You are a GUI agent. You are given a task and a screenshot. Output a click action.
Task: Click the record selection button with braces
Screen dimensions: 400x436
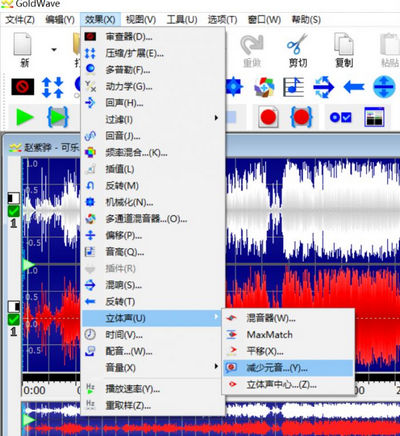click(301, 117)
